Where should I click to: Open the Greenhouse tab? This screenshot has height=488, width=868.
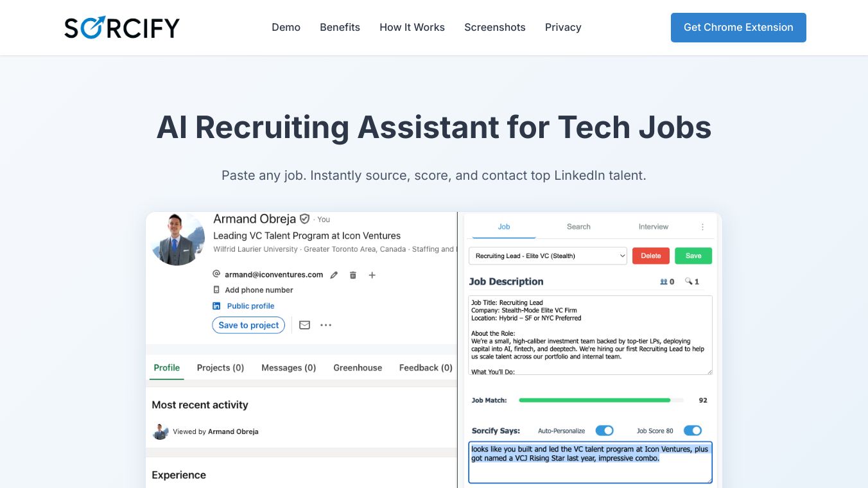tap(358, 368)
